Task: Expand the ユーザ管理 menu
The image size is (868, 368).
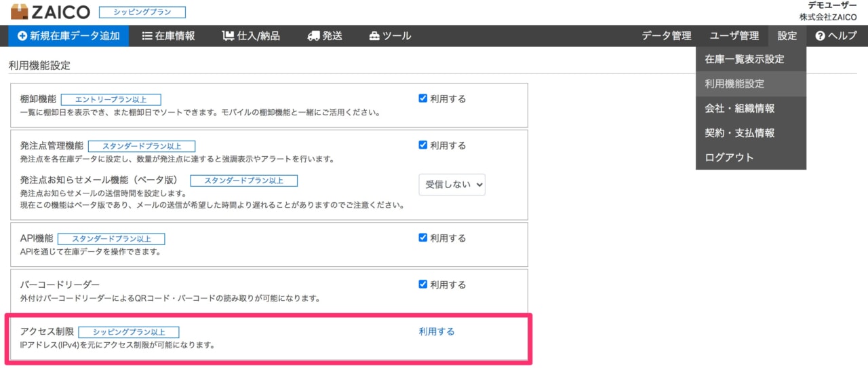Action: [734, 36]
